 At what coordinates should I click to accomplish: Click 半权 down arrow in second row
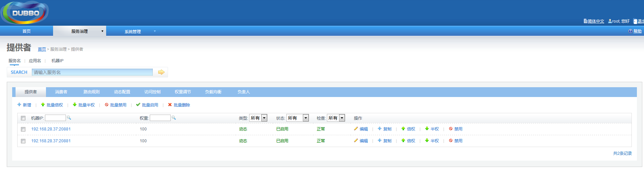(427, 141)
